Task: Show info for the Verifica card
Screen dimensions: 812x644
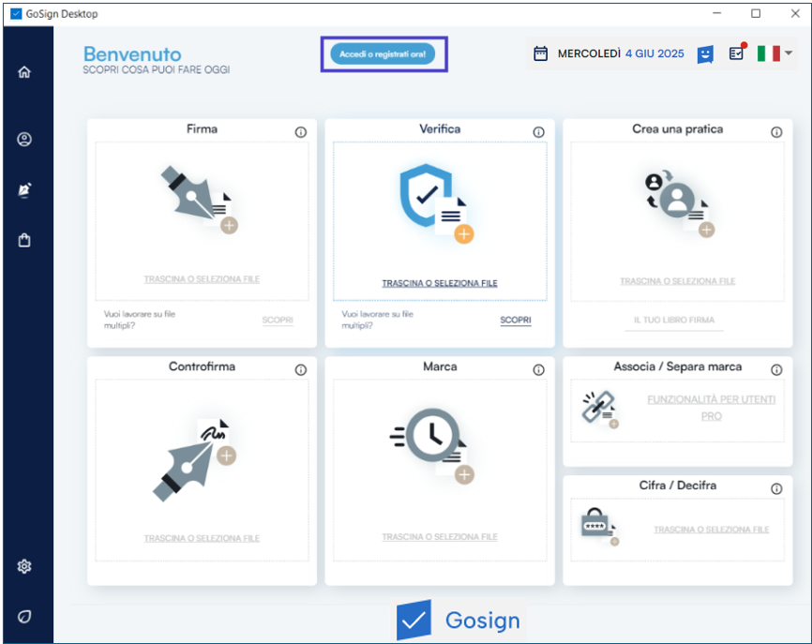Action: click(x=538, y=133)
